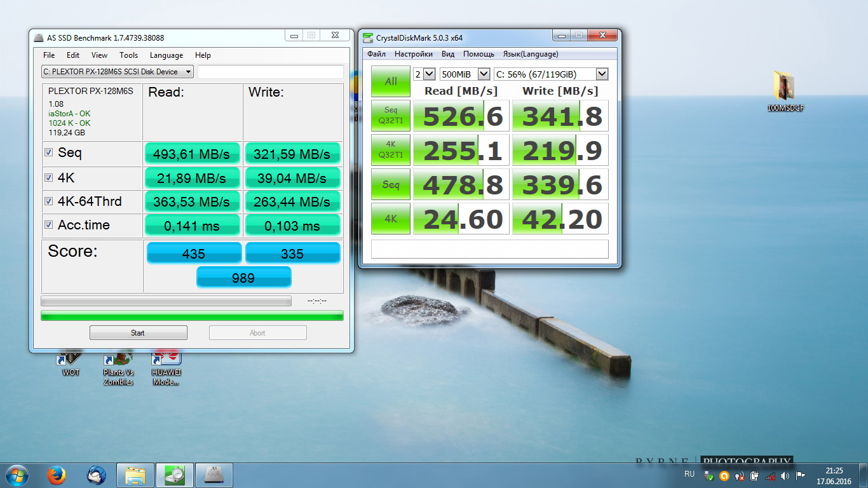Switch to AS SSD Benchmark taskbar button
The image size is (868, 488).
[214, 475]
